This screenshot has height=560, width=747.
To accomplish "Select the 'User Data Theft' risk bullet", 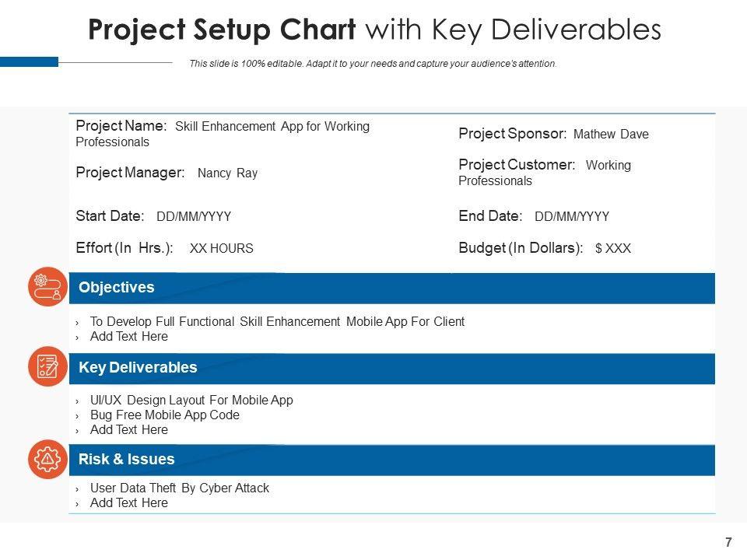I will pos(180,488).
